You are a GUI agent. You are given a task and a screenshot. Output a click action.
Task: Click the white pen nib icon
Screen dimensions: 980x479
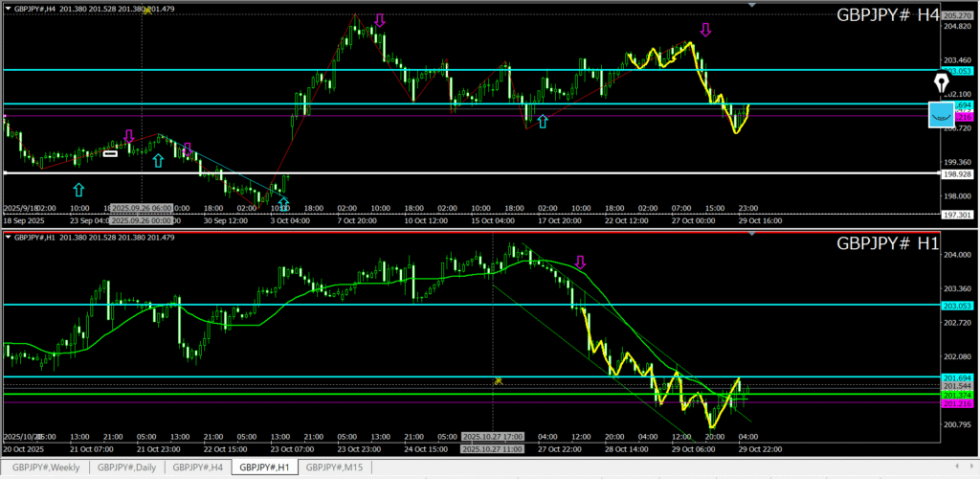pos(941,84)
